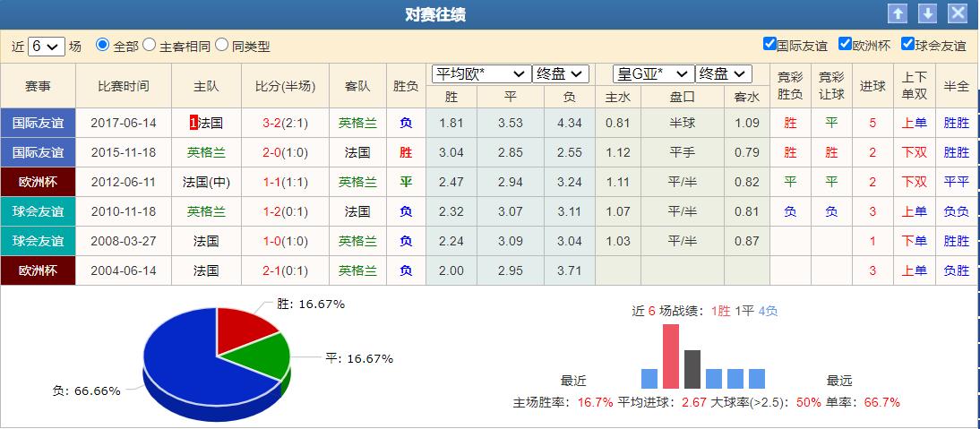The image size is (980, 429).
Task: Click the down arrow icon in header
Action: [x=927, y=13]
